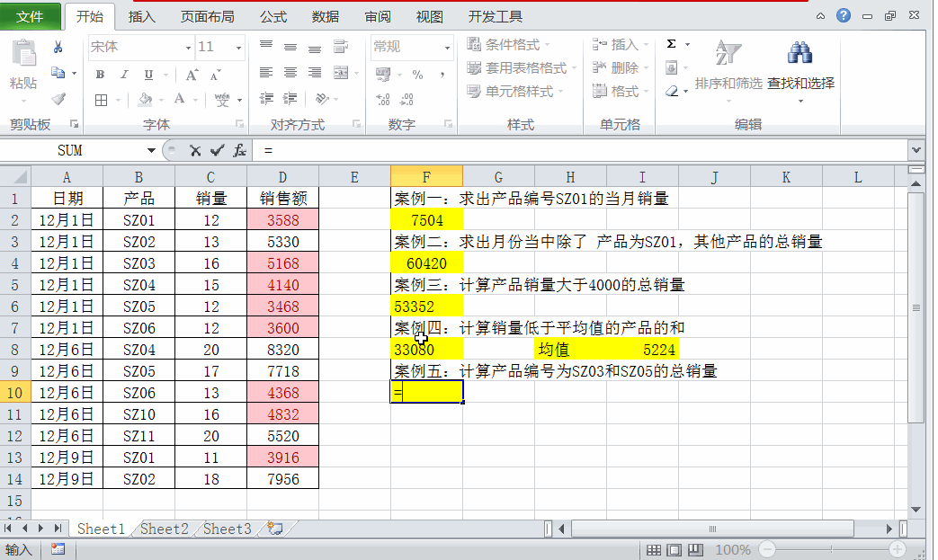
Task: Toggle top vertical alignment
Action: click(266, 46)
